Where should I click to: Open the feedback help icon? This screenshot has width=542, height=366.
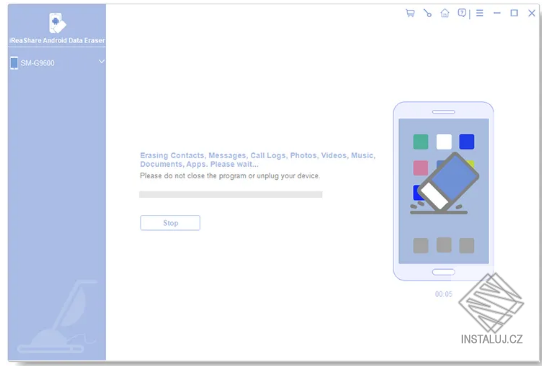pos(462,13)
